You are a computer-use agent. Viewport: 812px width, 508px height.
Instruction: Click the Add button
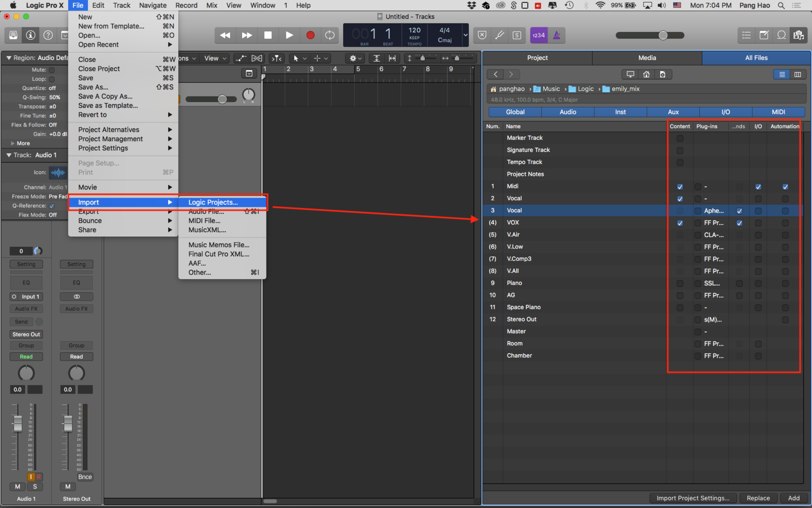click(x=794, y=498)
